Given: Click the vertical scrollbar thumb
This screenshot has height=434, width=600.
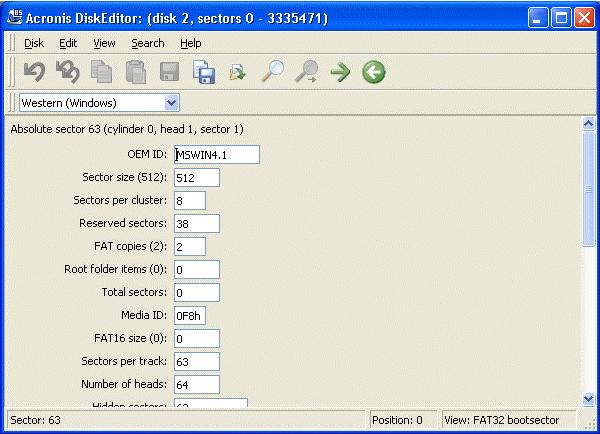Looking at the screenshot, I should coord(588,189).
